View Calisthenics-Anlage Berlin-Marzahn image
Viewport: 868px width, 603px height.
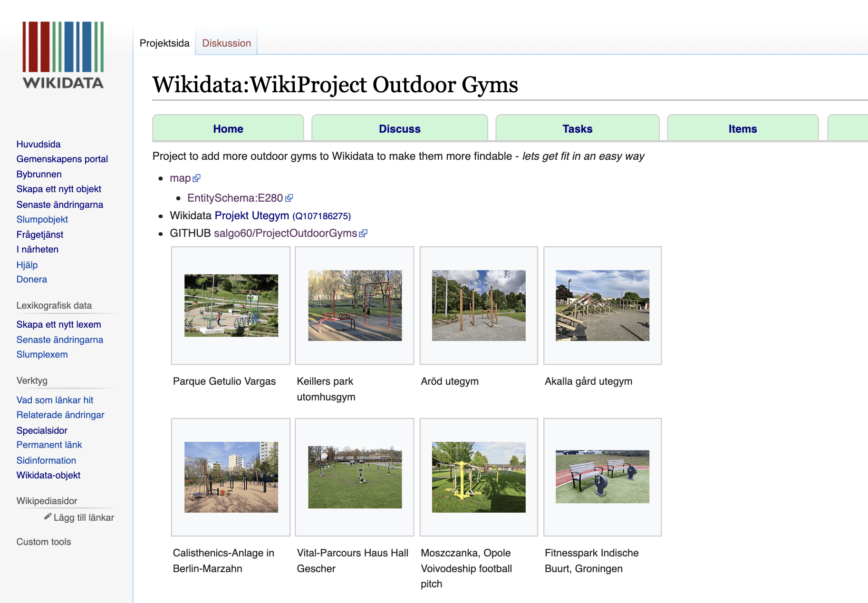click(231, 477)
